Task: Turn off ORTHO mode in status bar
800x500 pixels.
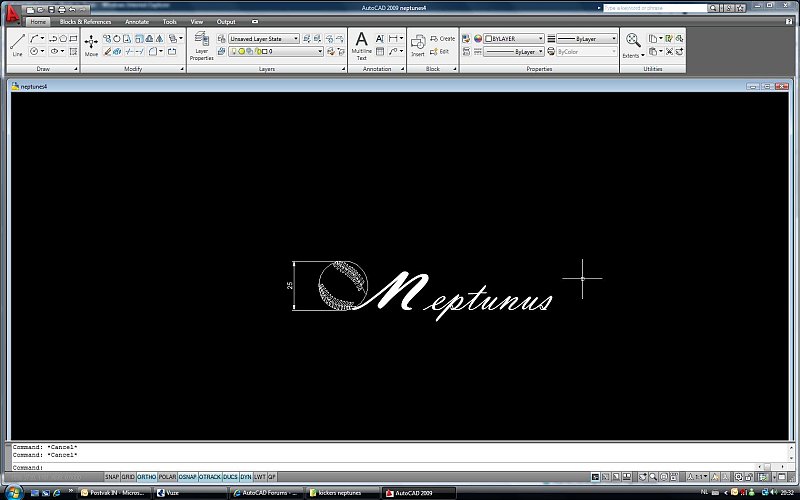Action: click(x=146, y=477)
